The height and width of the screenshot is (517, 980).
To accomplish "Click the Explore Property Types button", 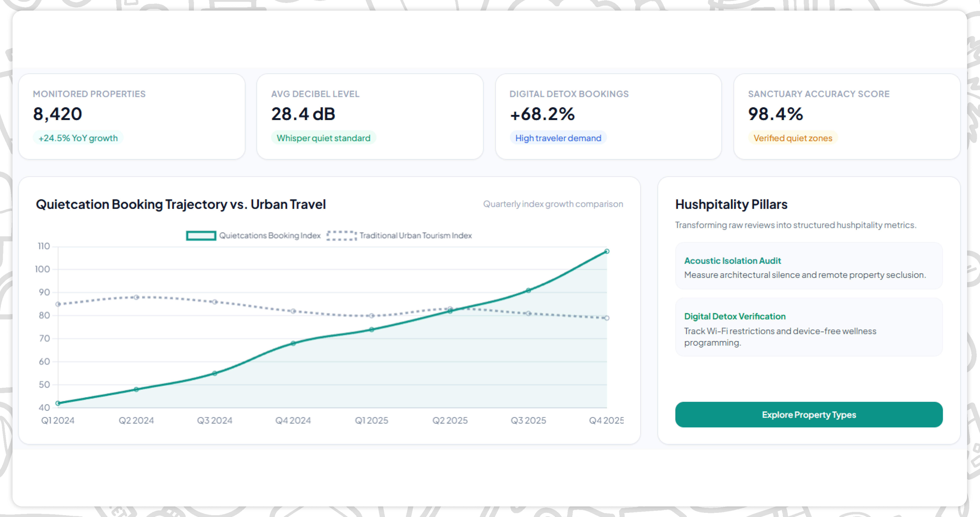I will (809, 415).
